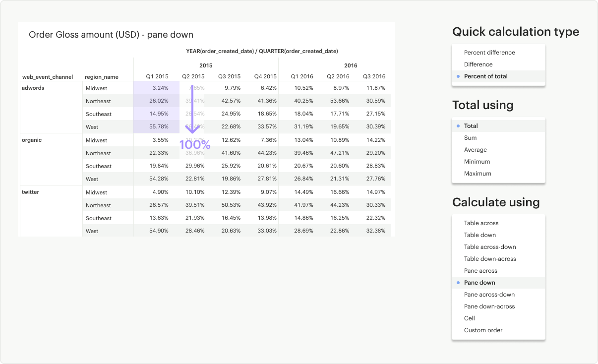
Task: Select the Table down option
Action: [479, 235]
